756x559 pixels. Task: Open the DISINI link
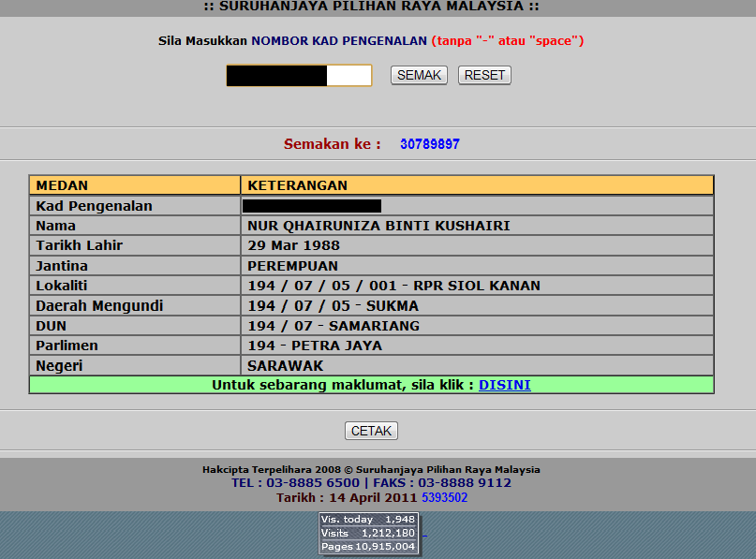pos(505,385)
